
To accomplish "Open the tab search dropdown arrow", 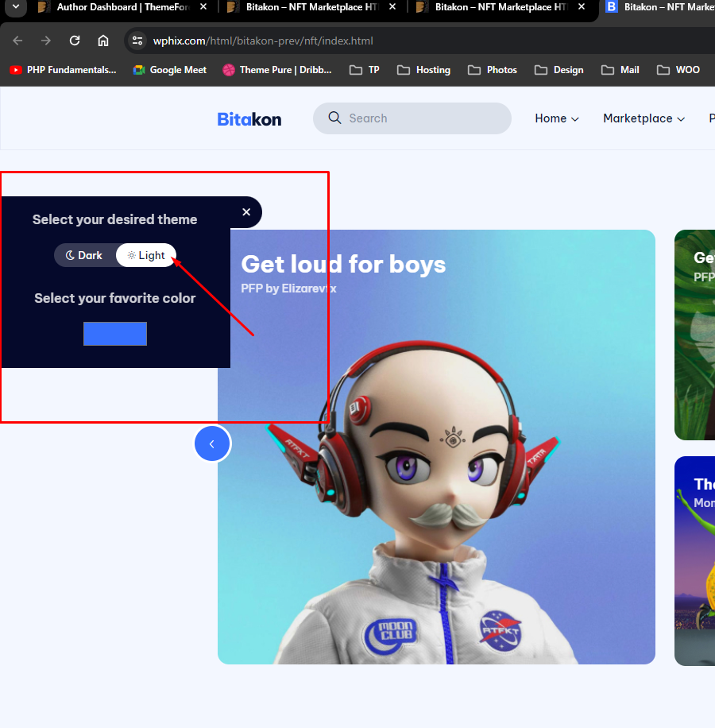I will (15, 7).
